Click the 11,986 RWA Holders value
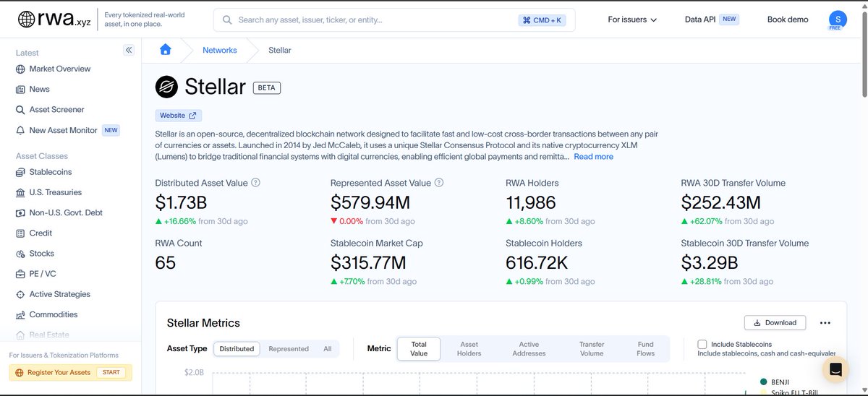The image size is (868, 396). pyautogui.click(x=531, y=203)
